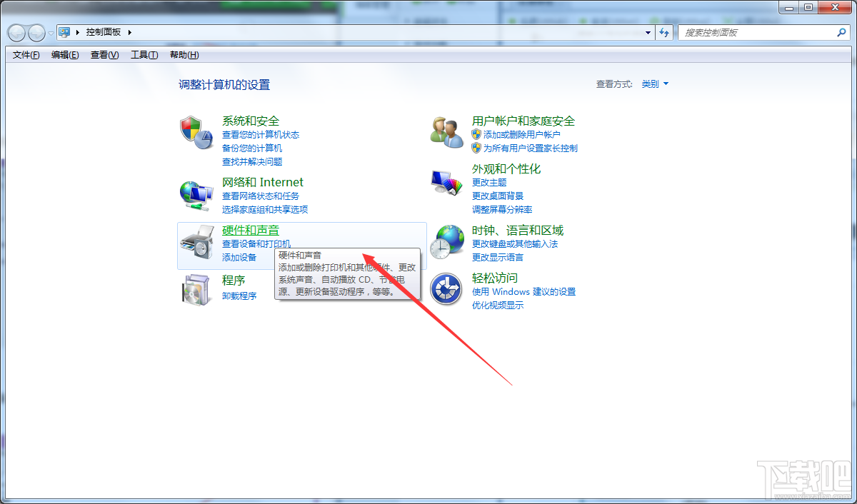The width and height of the screenshot is (857, 504).
Task: Expand the arrow after 控制面板 in address bar
Action: [130, 32]
